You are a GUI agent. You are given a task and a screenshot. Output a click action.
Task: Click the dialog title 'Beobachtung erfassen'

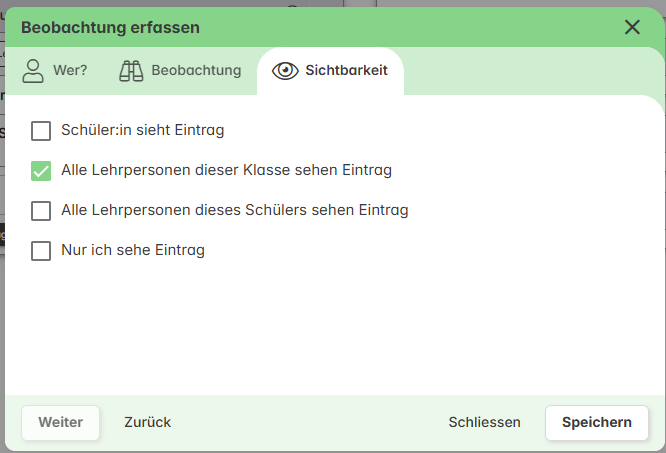click(110, 28)
